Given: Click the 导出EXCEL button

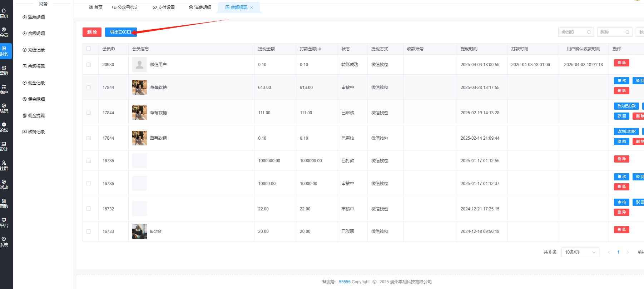Looking at the screenshot, I should [x=121, y=32].
